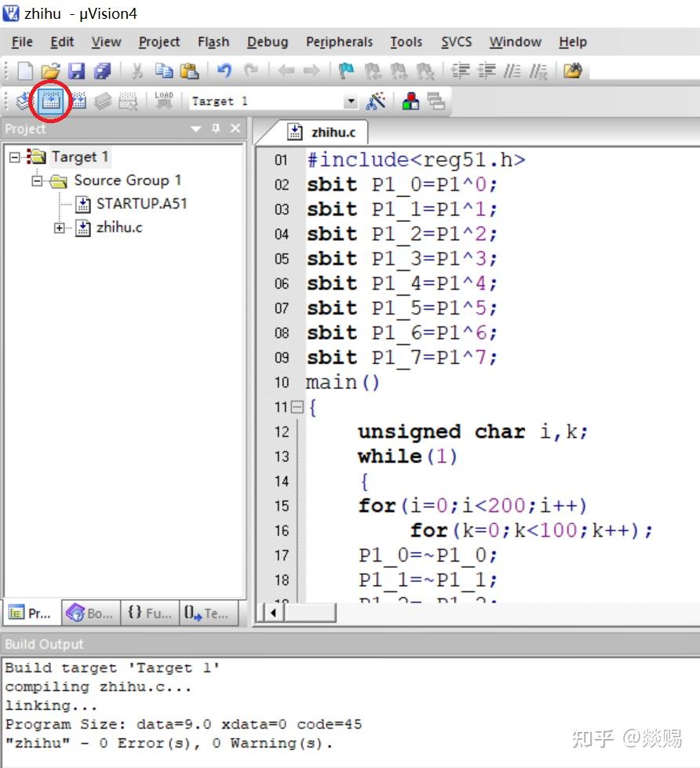This screenshot has width=700, height=768.
Task: Open the Help menu
Action: [573, 42]
